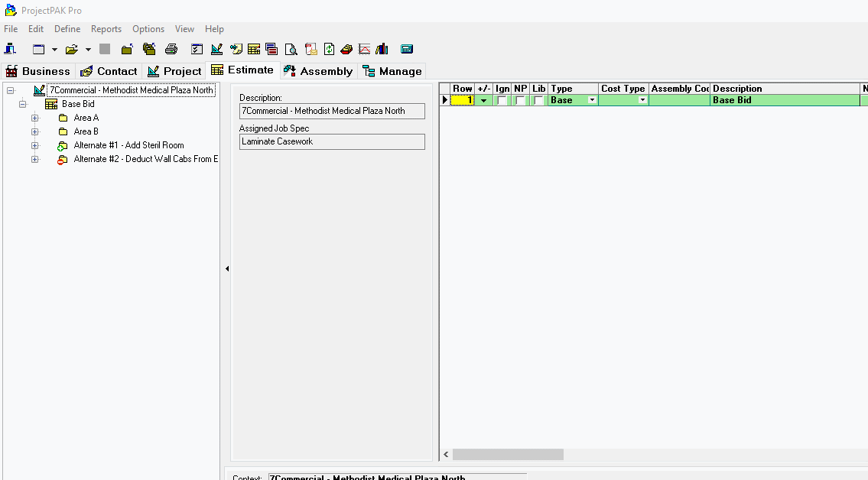
Task: Click the exit door icon in toolbar
Action: point(11,50)
